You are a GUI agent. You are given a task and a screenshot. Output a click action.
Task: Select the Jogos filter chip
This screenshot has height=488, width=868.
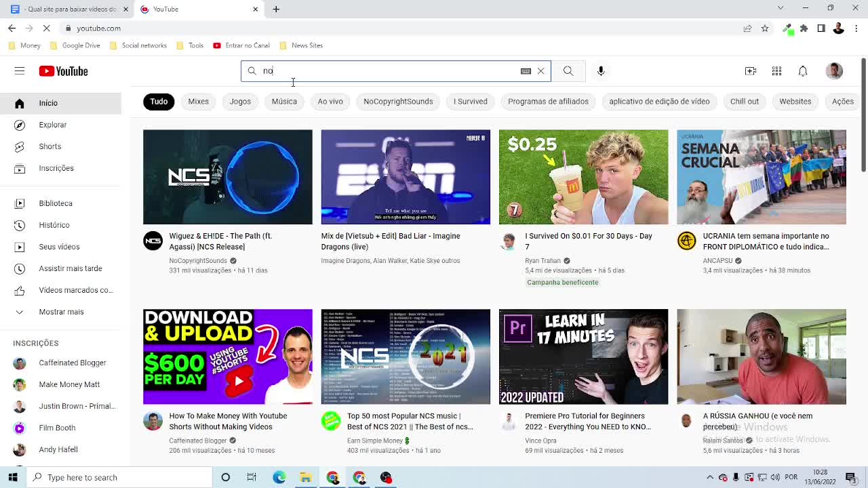click(x=240, y=102)
